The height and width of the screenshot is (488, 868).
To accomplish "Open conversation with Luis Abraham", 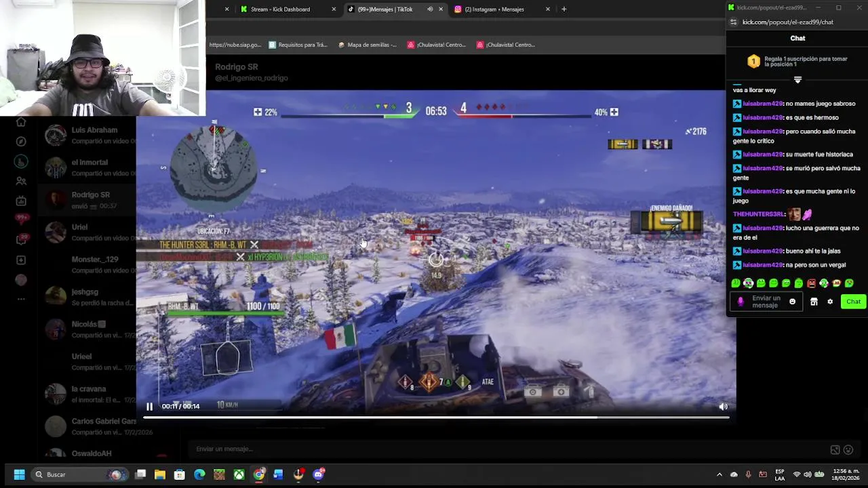I will tap(86, 135).
